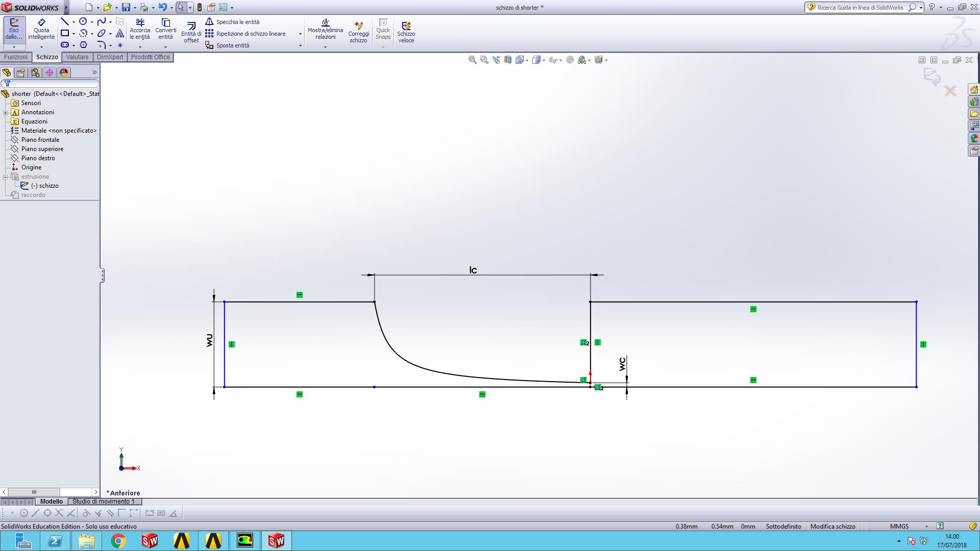Switch to Studio di movimento 1 tab
Image resolution: width=980 pixels, height=551 pixels.
(104, 502)
